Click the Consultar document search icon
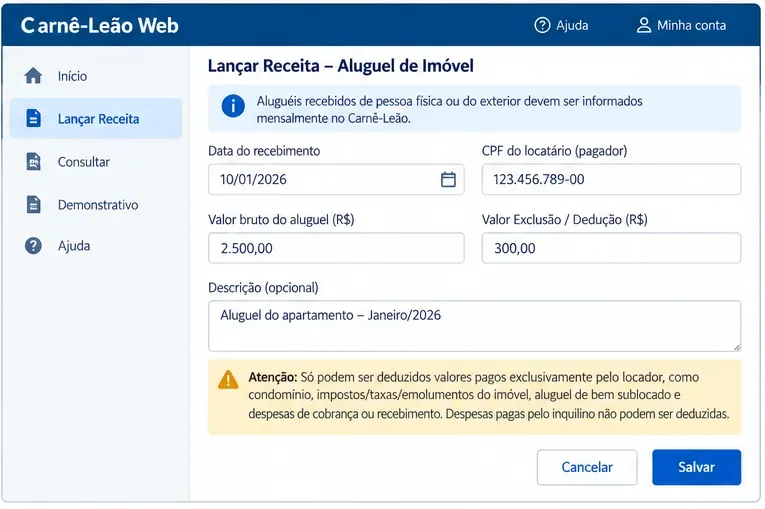 pos(33,162)
